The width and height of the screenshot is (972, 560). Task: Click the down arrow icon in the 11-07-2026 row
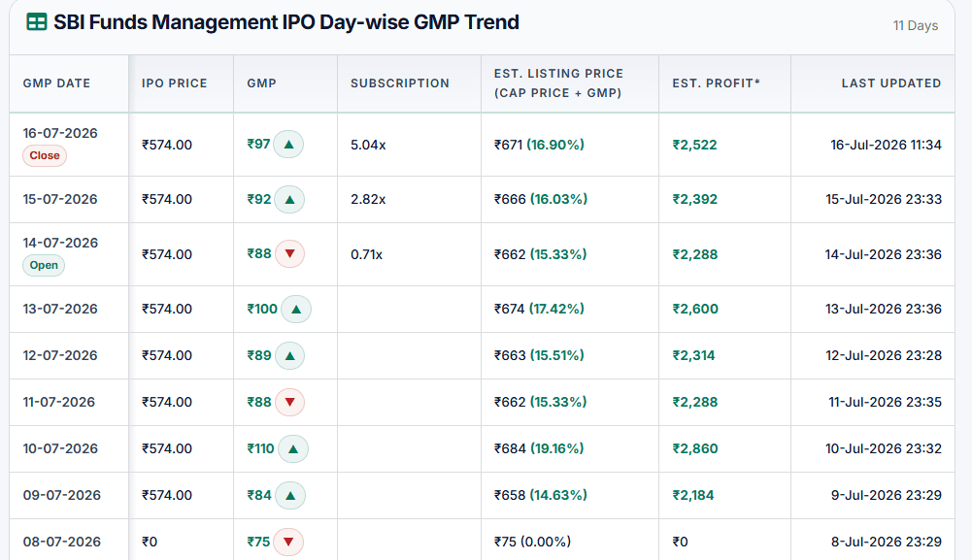point(289,402)
